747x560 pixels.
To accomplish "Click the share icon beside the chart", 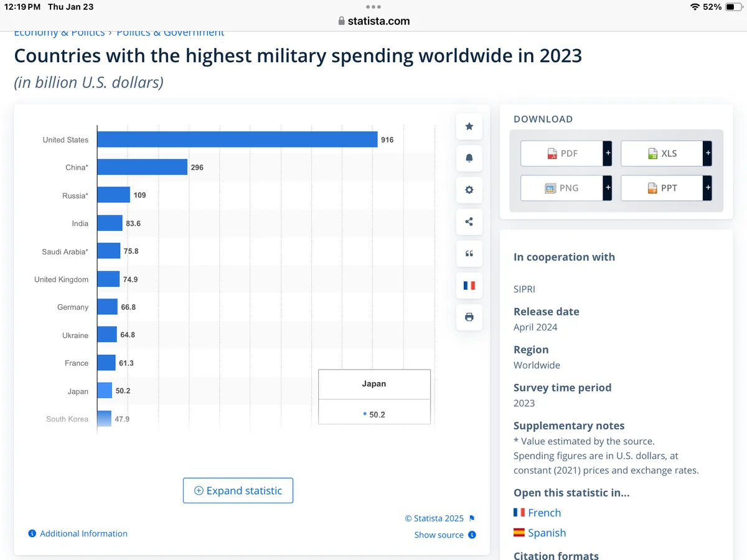I will (469, 222).
